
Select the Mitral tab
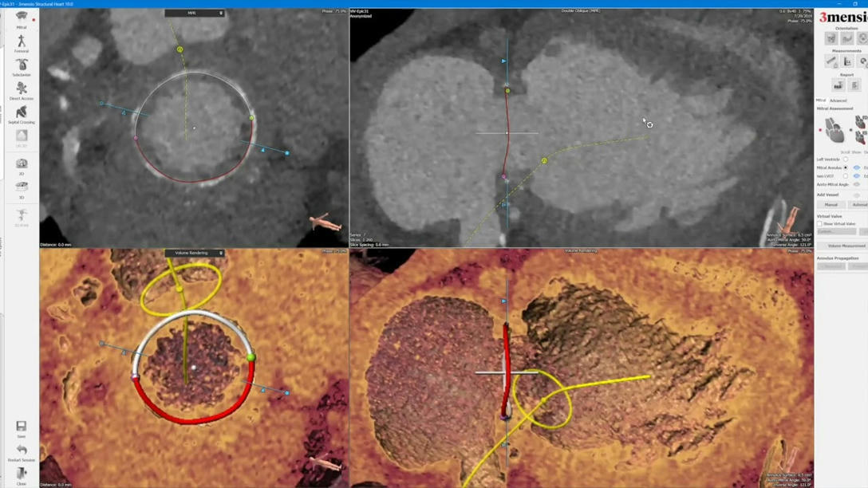(820, 100)
